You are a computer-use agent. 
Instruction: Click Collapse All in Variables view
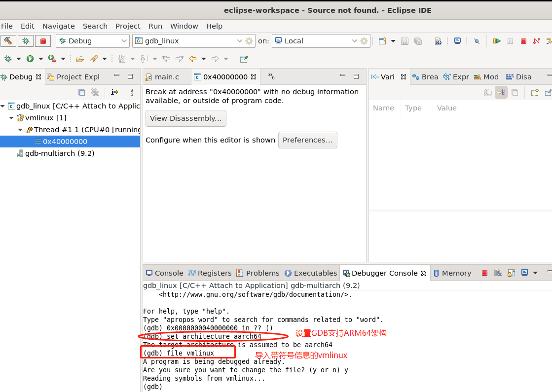point(515,93)
